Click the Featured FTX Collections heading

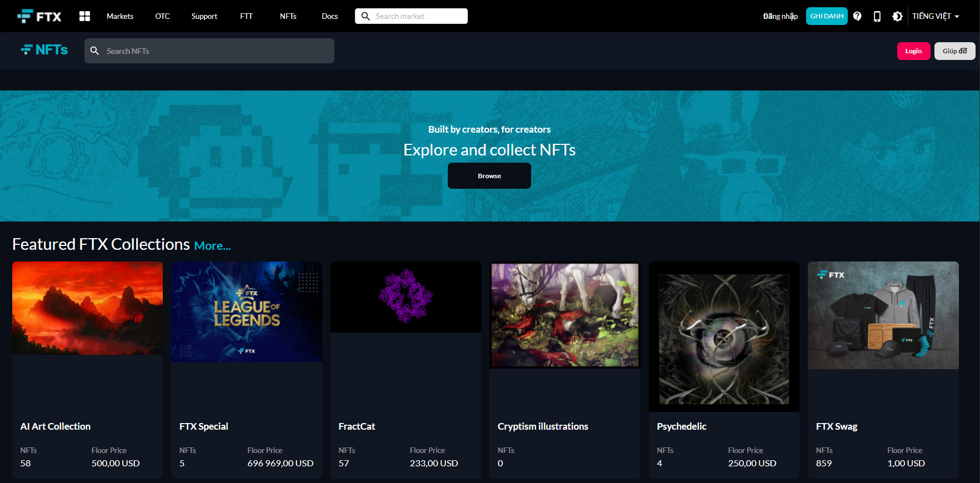click(x=101, y=244)
